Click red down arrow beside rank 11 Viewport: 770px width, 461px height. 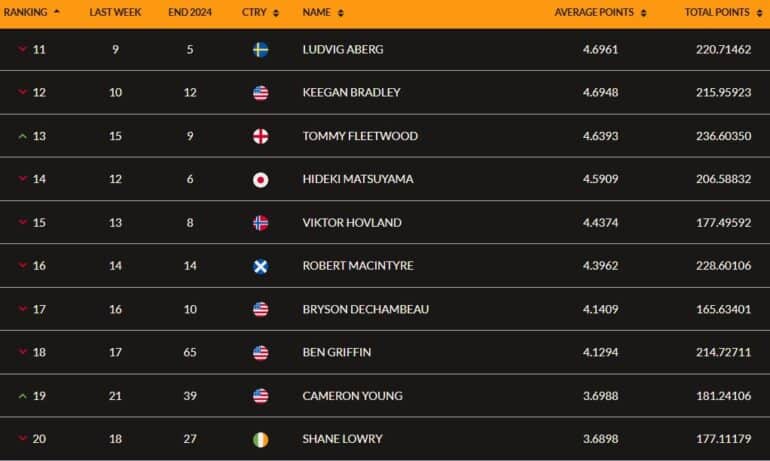(x=22, y=49)
